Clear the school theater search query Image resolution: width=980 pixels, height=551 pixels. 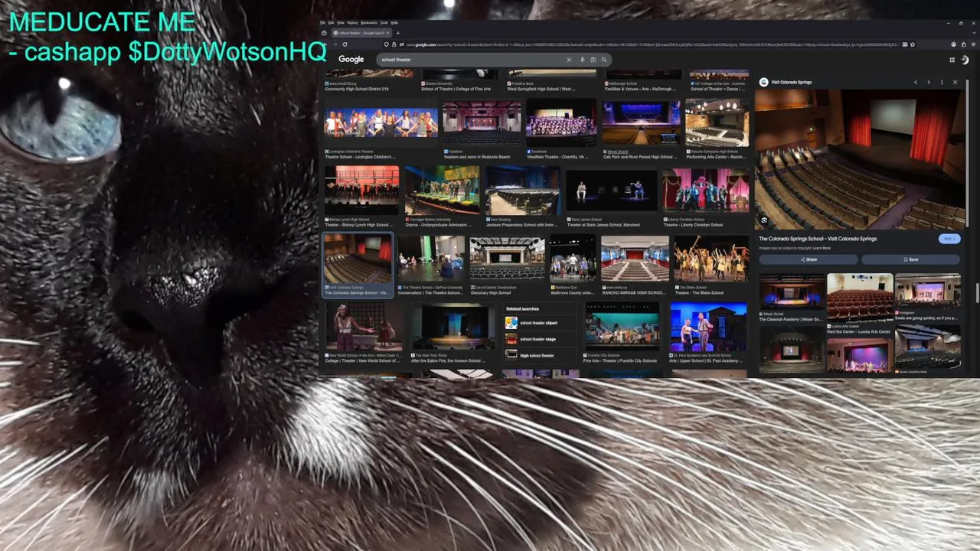(569, 60)
